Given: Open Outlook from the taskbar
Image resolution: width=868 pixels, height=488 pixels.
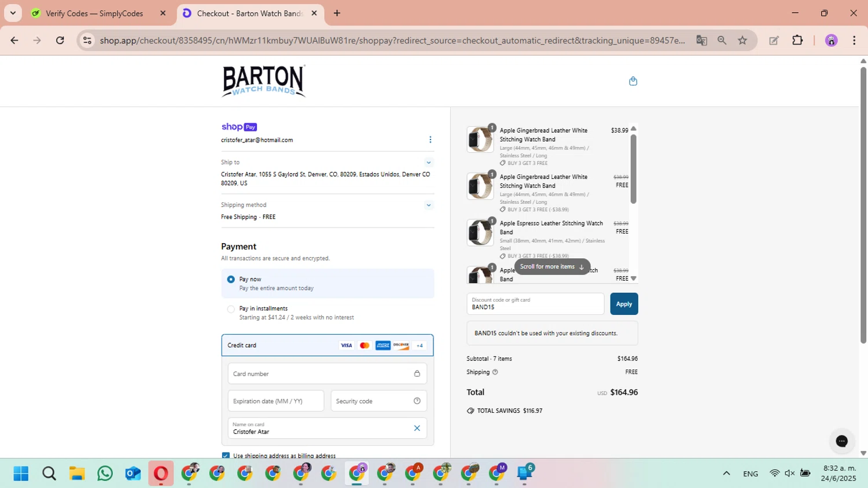Looking at the screenshot, I should click(133, 474).
